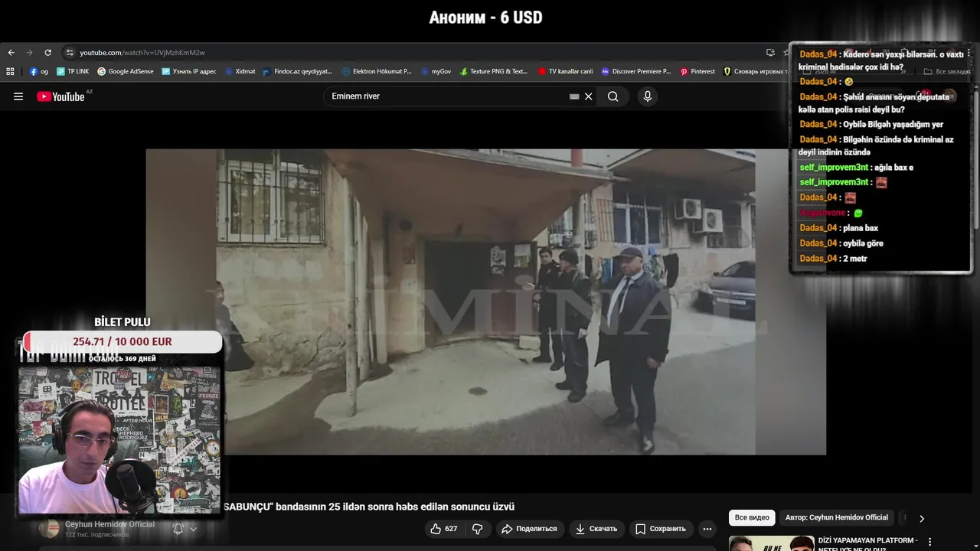Open Узнать IP адрес bookmark
The image size is (980, 551).
[x=189, y=71]
